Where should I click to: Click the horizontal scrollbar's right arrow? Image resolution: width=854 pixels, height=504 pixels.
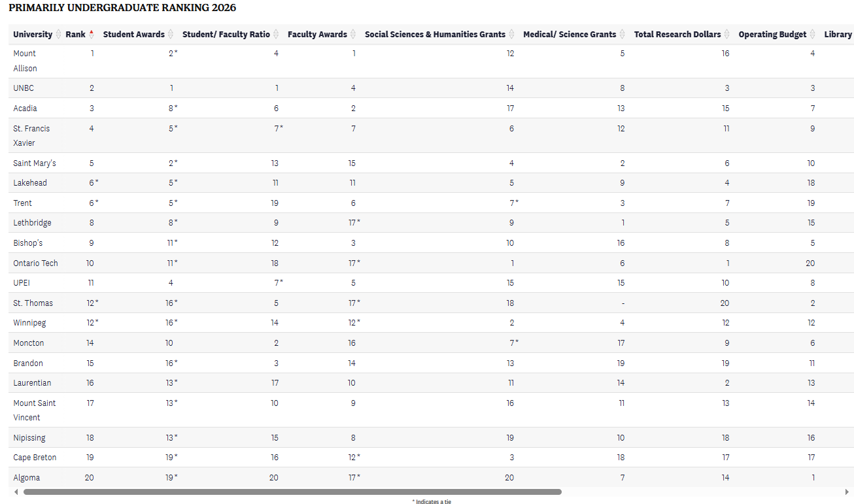pyautogui.click(x=847, y=492)
